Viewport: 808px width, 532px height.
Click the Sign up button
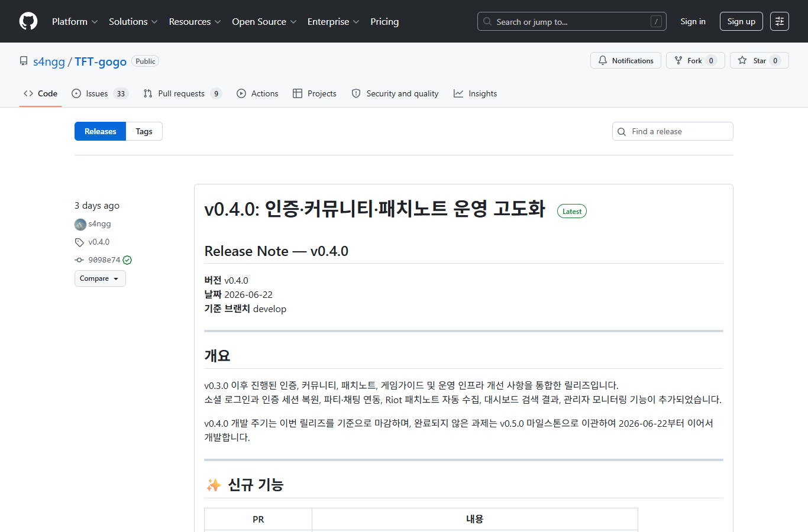click(x=741, y=21)
